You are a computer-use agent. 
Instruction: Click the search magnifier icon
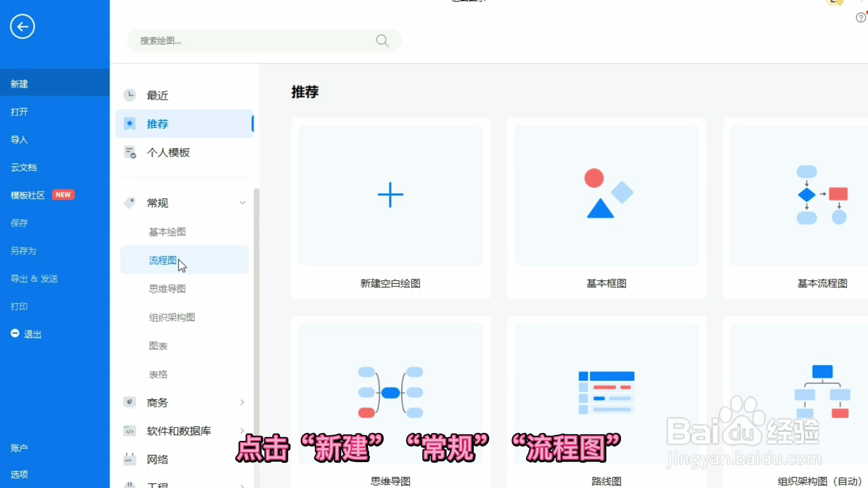click(382, 41)
